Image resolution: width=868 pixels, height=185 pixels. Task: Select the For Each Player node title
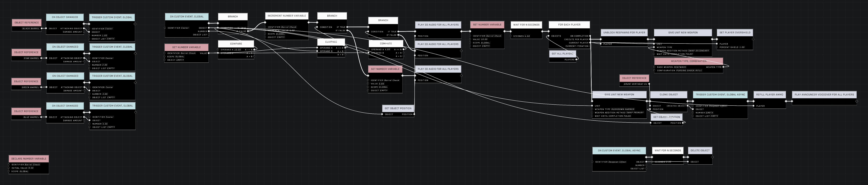(569, 25)
